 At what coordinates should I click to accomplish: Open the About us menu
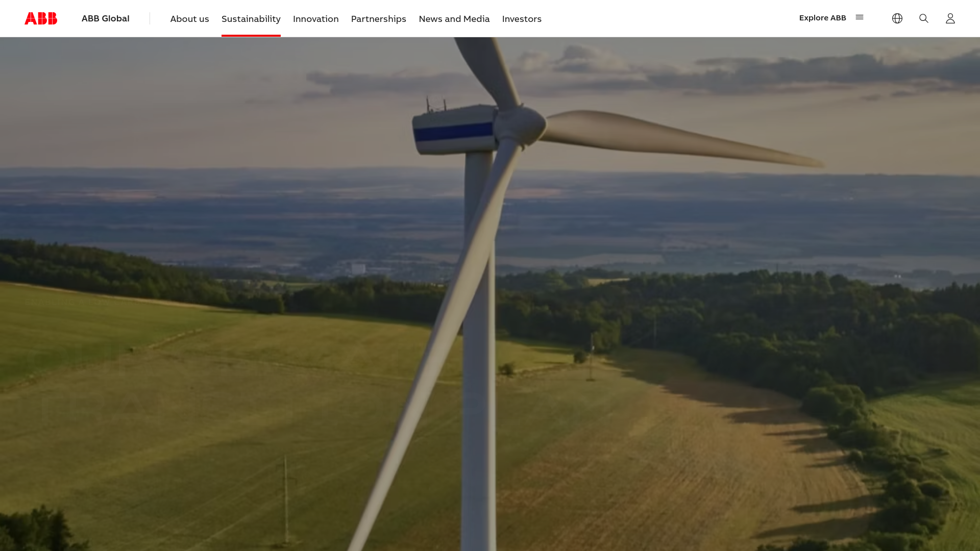click(190, 19)
